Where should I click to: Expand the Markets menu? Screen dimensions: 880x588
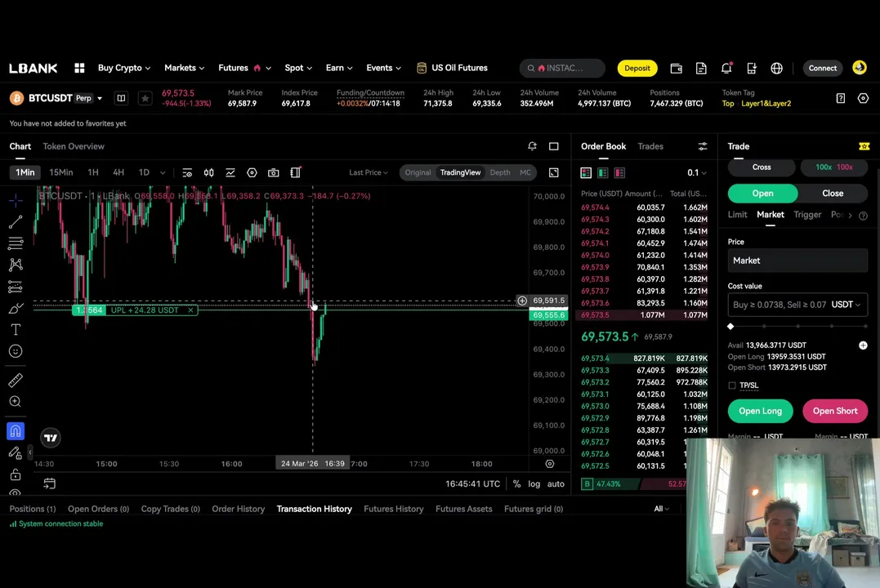184,68
